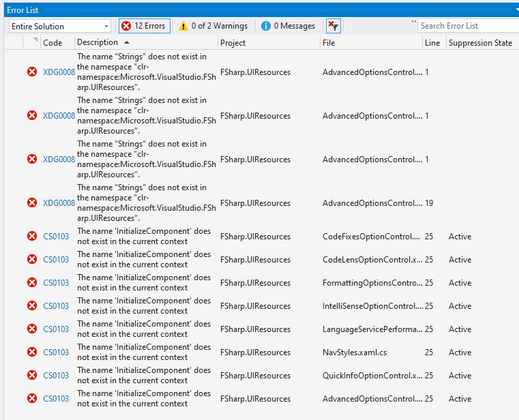Click error icon of NavStyles.xaml.cs row
The image size is (519, 420).
[32, 352]
